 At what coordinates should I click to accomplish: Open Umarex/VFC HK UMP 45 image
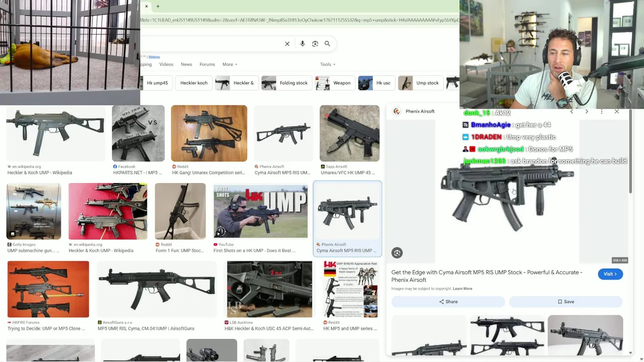pyautogui.click(x=349, y=133)
